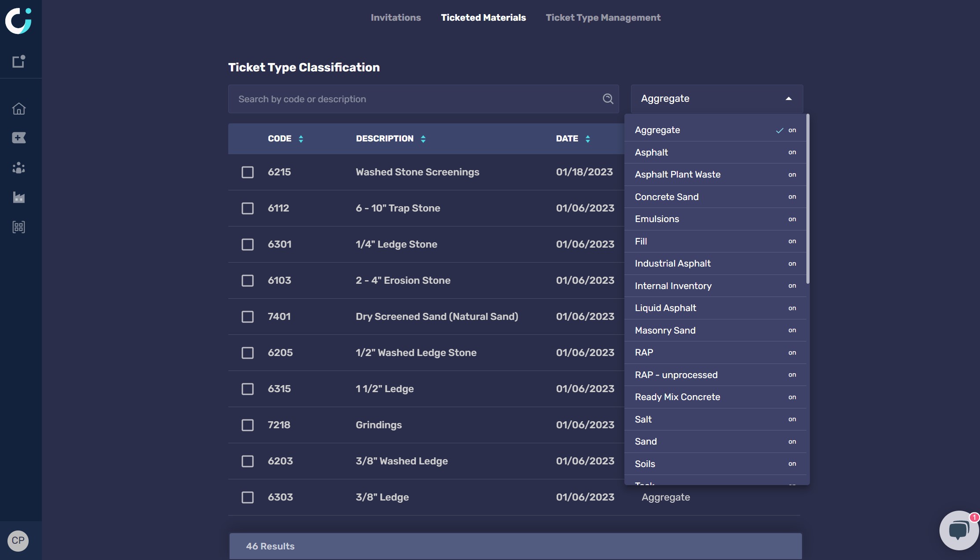Open the home icon in the sidebar
The height and width of the screenshot is (560, 980).
(x=19, y=108)
